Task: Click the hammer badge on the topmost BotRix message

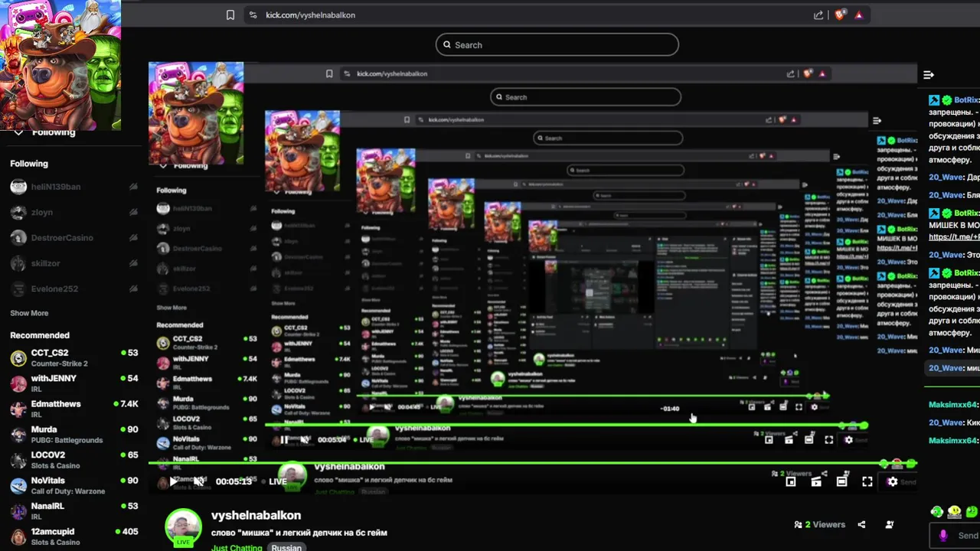Action: click(934, 100)
